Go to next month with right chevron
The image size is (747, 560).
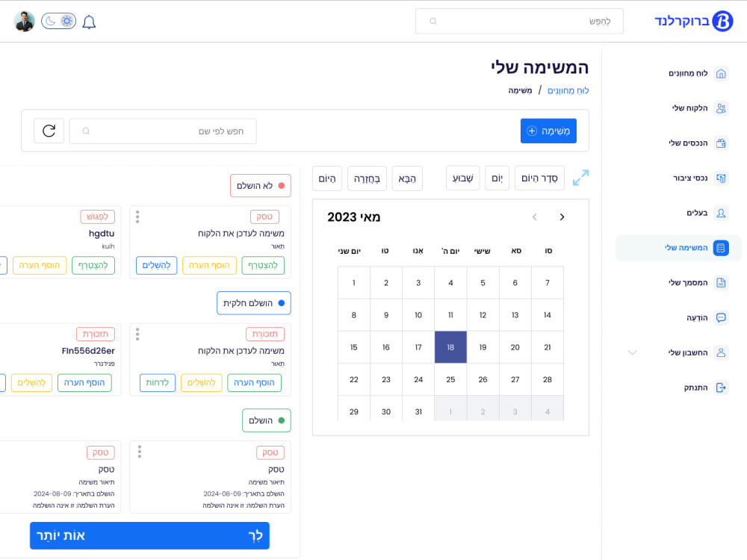click(x=562, y=217)
